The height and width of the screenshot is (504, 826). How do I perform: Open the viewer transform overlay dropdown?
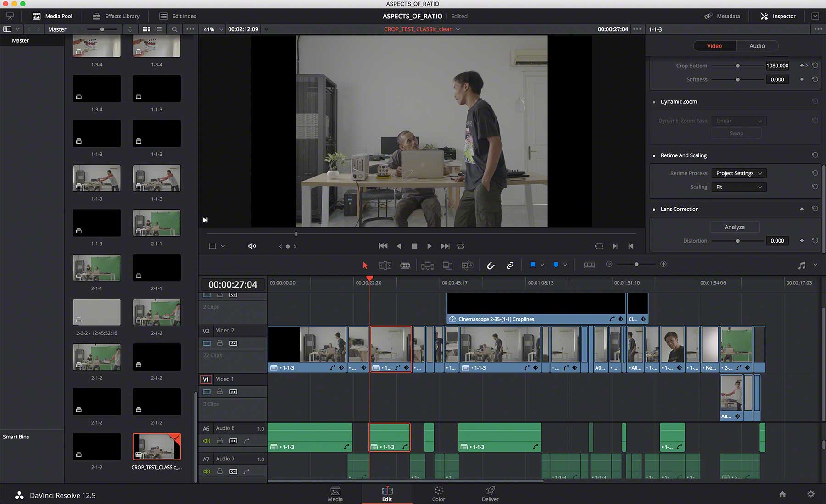point(223,246)
